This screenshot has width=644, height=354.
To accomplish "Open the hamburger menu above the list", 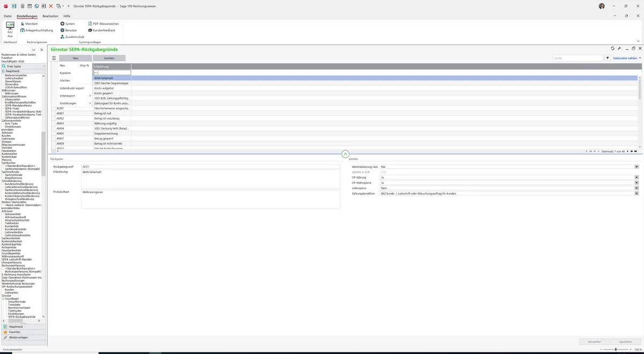I will click(54, 58).
